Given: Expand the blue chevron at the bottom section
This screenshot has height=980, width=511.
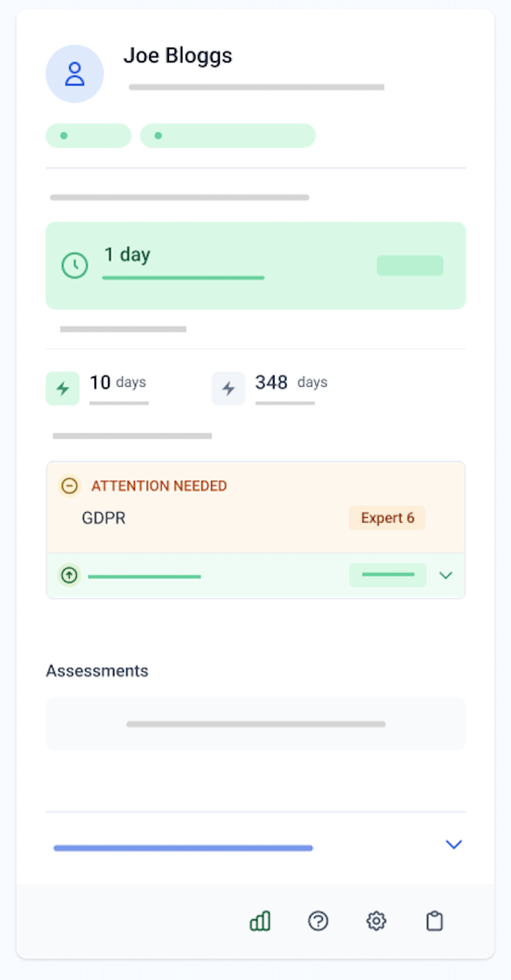Looking at the screenshot, I should (x=454, y=844).
